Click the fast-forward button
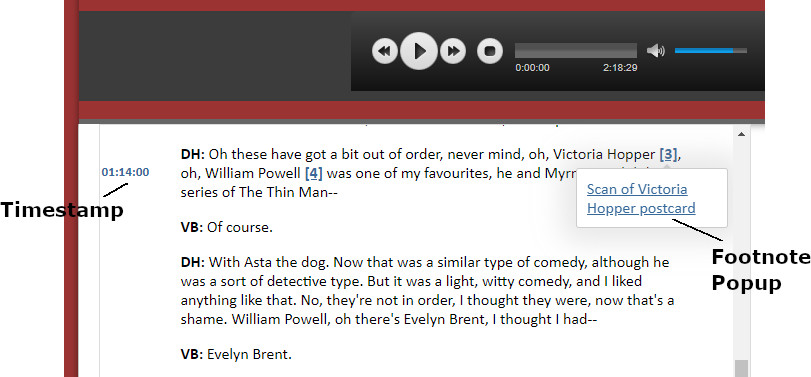 point(453,51)
